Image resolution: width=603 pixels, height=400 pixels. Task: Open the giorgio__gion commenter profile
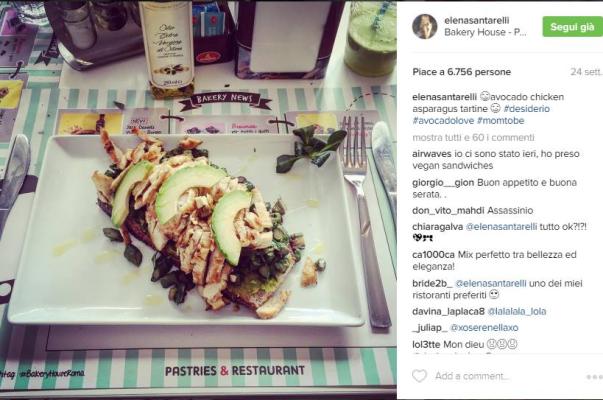(x=443, y=183)
